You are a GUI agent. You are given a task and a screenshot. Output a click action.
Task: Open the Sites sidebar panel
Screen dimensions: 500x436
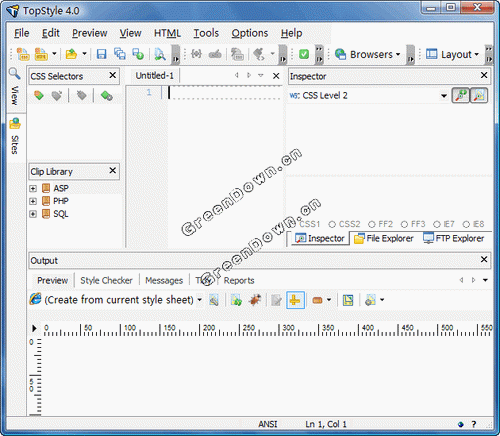point(15,137)
